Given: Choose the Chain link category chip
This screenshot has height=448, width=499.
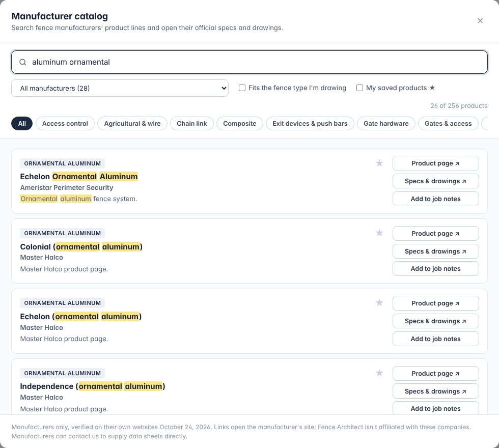Looking at the screenshot, I should pyautogui.click(x=192, y=123).
